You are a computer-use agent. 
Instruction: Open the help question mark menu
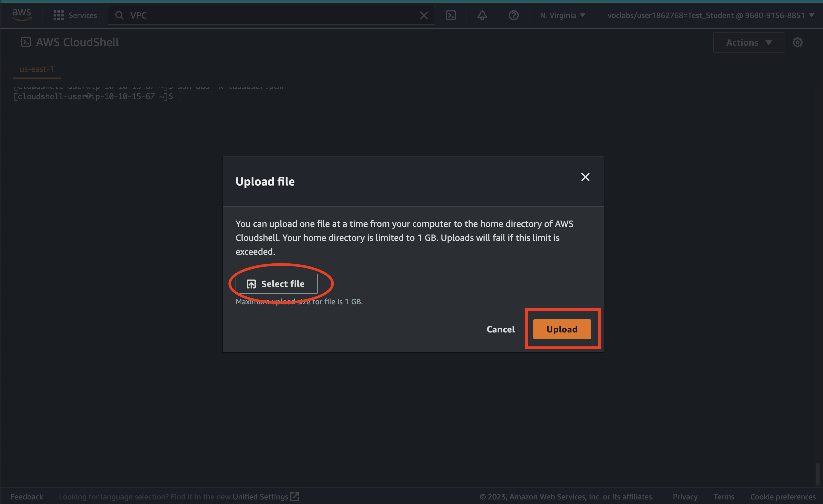coord(513,15)
